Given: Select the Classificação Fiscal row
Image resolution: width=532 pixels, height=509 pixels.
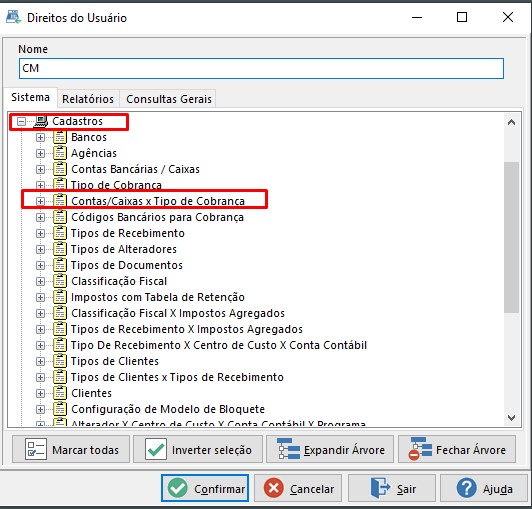Looking at the screenshot, I should tap(119, 281).
